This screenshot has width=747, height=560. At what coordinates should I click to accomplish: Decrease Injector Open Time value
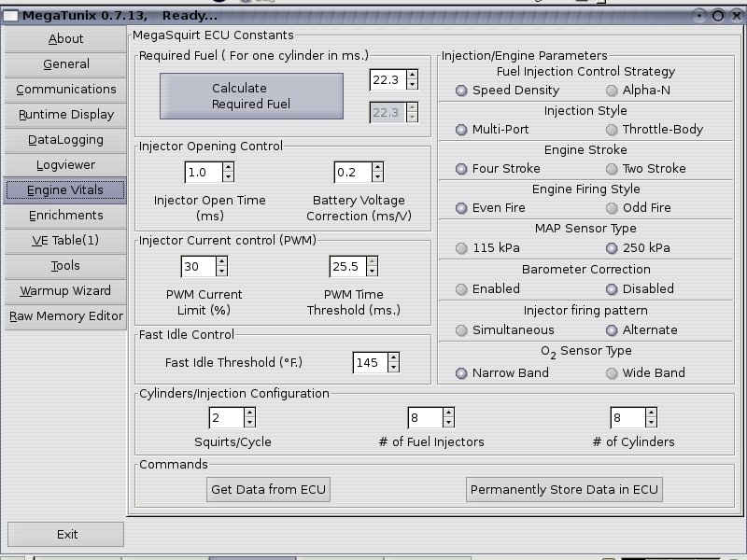click(228, 177)
